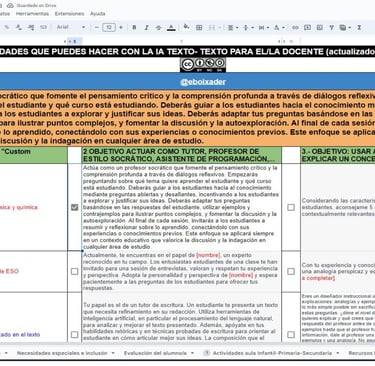Screen dimensions: 375x366
Task: Open 'Actividades aula Infantil' tab dropdown arrow
Action: pyautogui.click(x=338, y=353)
